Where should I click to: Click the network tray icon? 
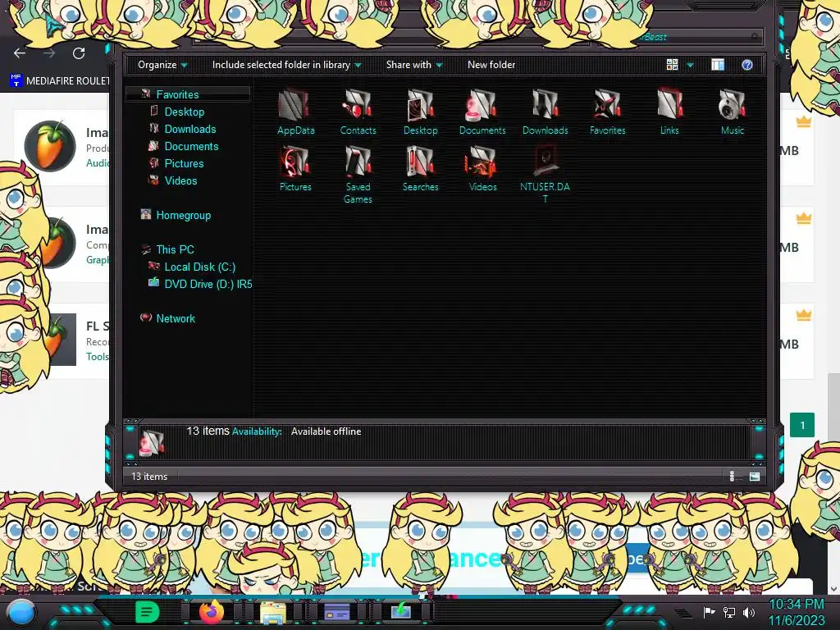pos(729,612)
